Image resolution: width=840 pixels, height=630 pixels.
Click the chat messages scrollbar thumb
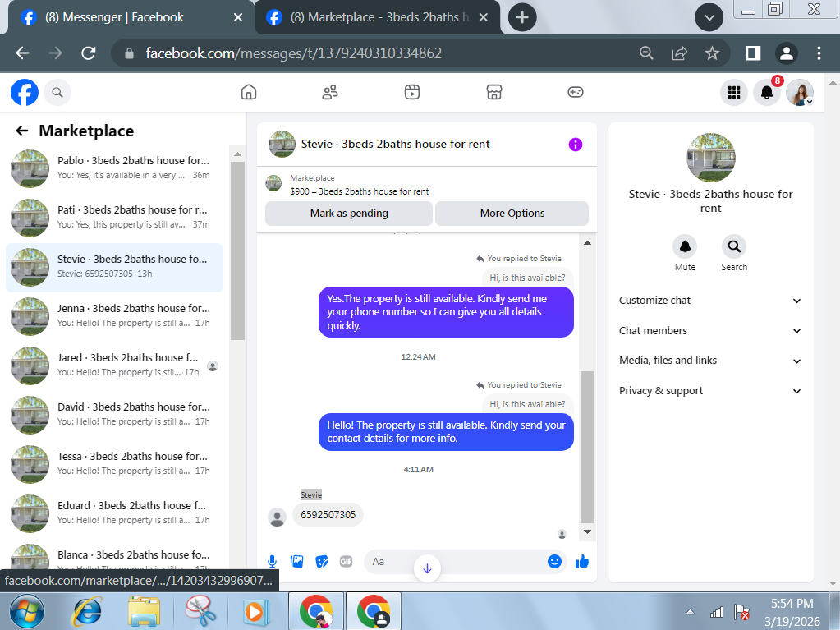coord(587,447)
